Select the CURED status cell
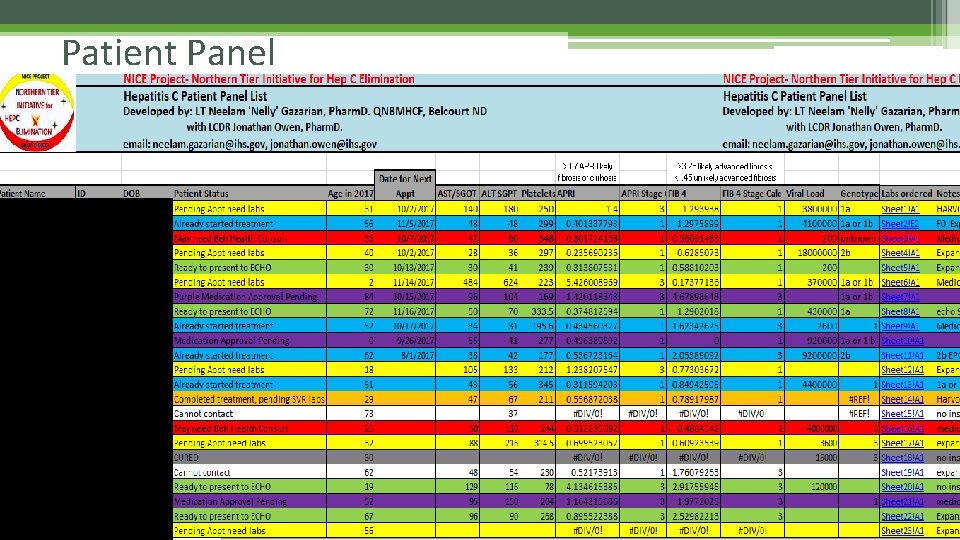This screenshot has height=540, width=960. pos(249,457)
